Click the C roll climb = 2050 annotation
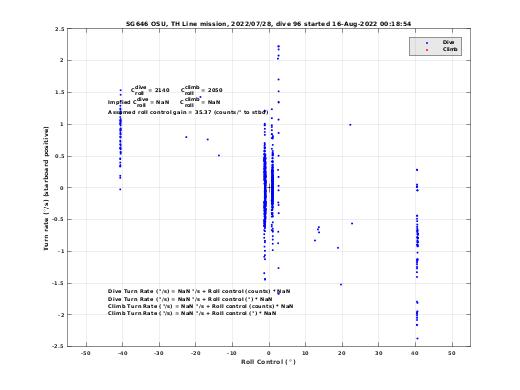The height and width of the screenshot is (390, 520). [202, 90]
